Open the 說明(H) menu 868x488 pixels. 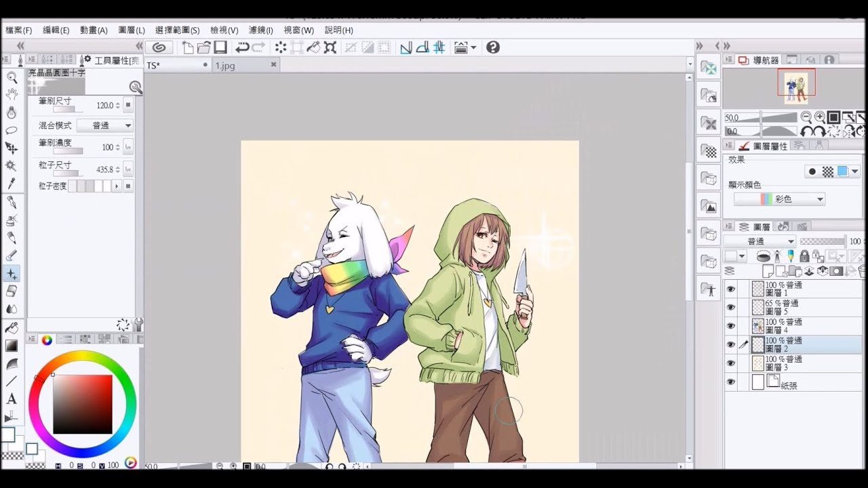click(338, 30)
